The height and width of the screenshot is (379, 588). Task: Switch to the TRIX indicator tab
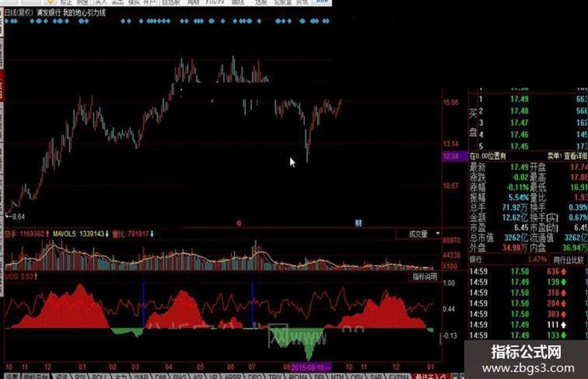(x=275, y=376)
